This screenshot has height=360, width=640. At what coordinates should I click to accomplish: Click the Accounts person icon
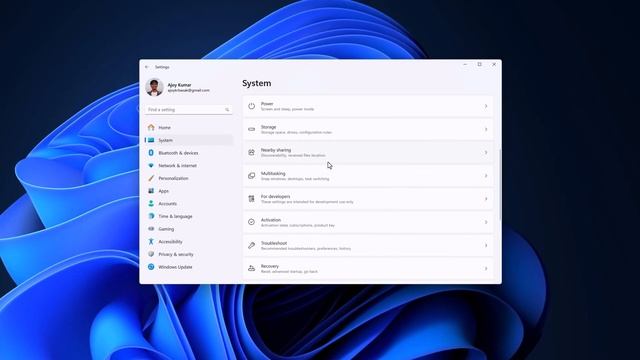[151, 203]
